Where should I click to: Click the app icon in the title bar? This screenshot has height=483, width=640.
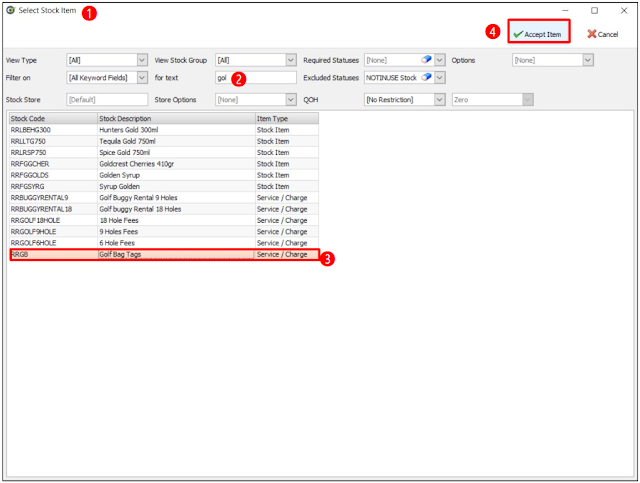[11, 10]
